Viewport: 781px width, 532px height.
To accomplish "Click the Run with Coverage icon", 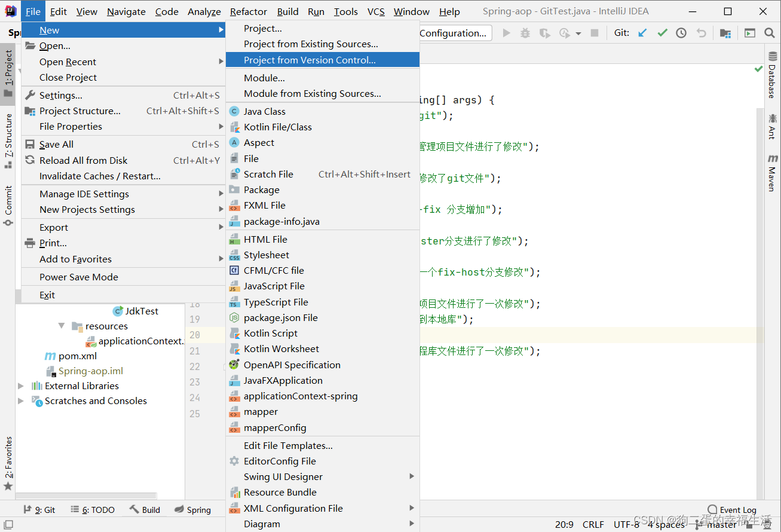I will [544, 33].
